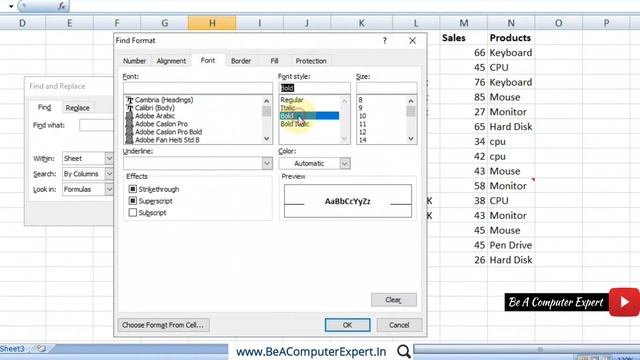The width and height of the screenshot is (640, 360).
Task: Select the Find tab in Find and Replace
Action: point(44,107)
